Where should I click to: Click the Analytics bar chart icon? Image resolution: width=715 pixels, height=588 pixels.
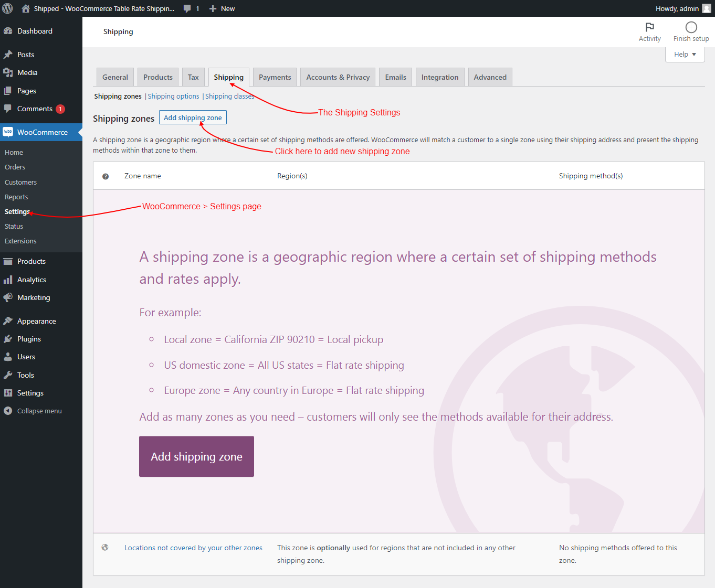click(x=8, y=280)
